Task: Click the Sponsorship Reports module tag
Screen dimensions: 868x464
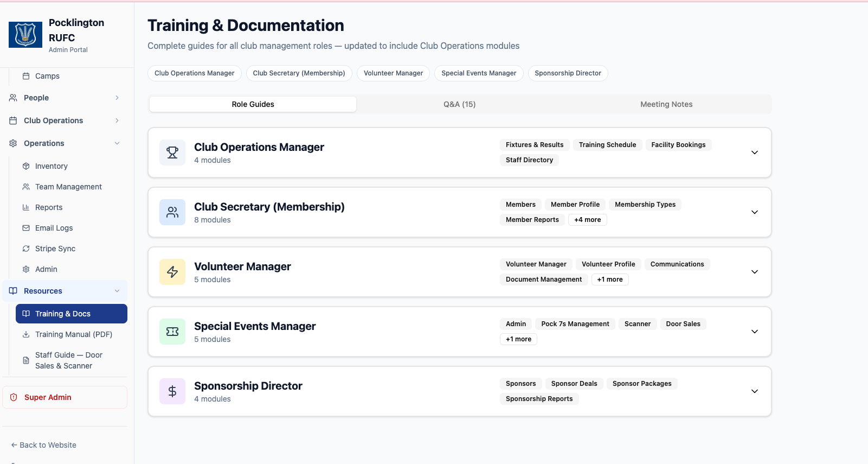Action: click(x=539, y=399)
